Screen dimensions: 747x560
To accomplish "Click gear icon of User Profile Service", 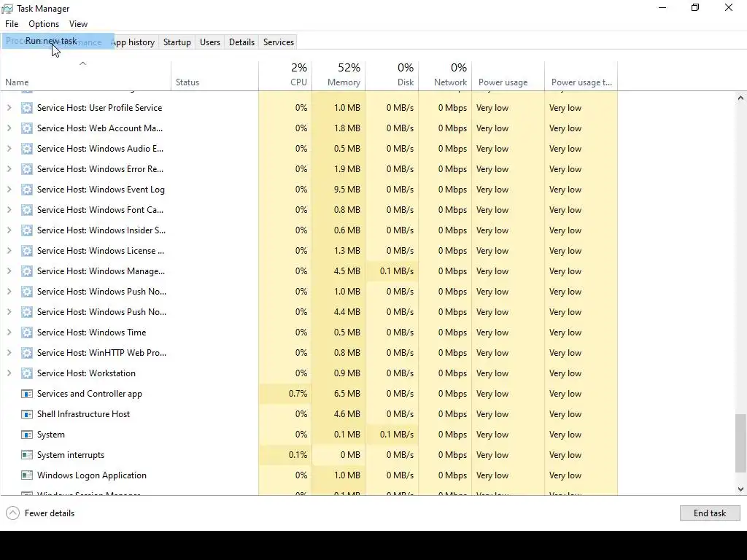I will (27, 108).
